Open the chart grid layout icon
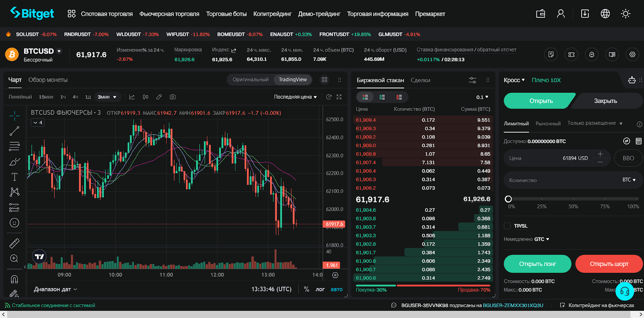The width and height of the screenshot is (644, 318). tap(324, 80)
